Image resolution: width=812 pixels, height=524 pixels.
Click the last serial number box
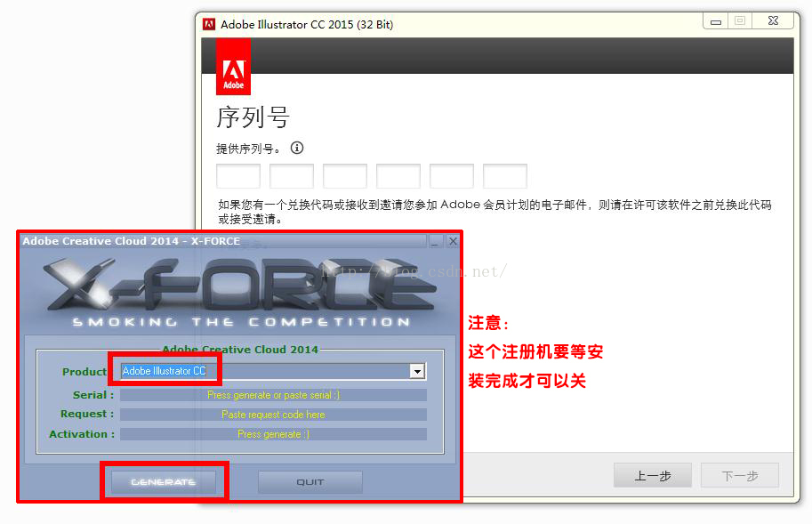(505, 176)
